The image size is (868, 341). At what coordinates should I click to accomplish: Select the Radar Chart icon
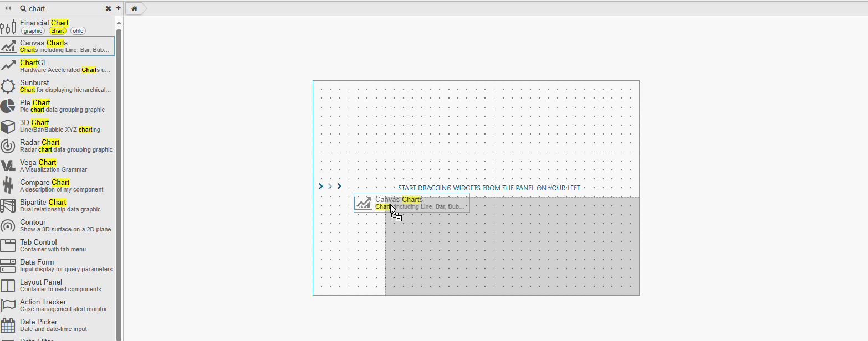[8, 146]
